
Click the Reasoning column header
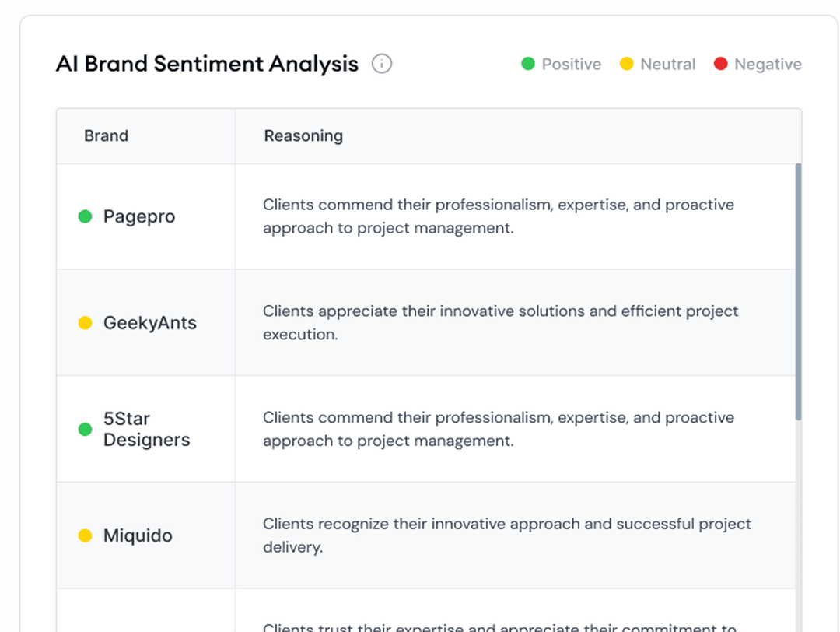303,136
